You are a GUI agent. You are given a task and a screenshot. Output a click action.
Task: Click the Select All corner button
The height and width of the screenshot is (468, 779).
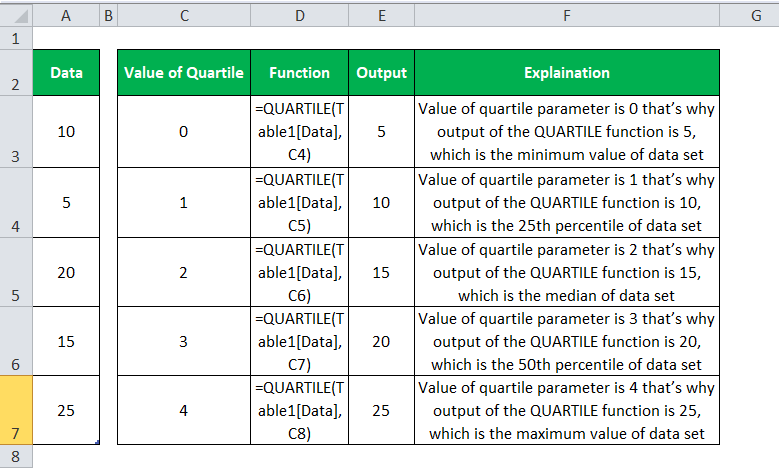16,15
